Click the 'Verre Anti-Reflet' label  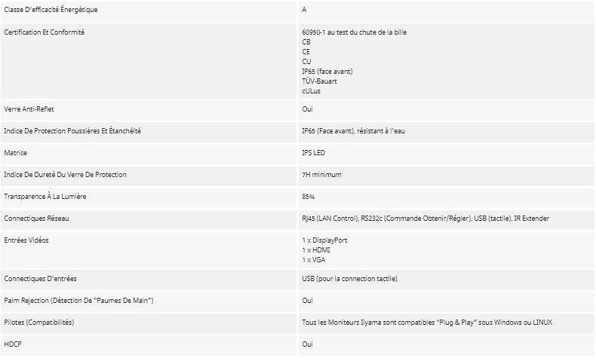[x=29, y=109]
